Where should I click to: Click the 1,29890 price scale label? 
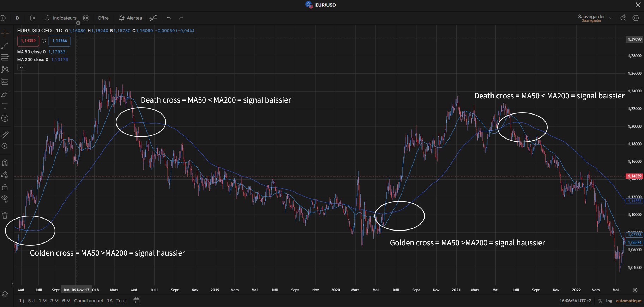coord(634,39)
